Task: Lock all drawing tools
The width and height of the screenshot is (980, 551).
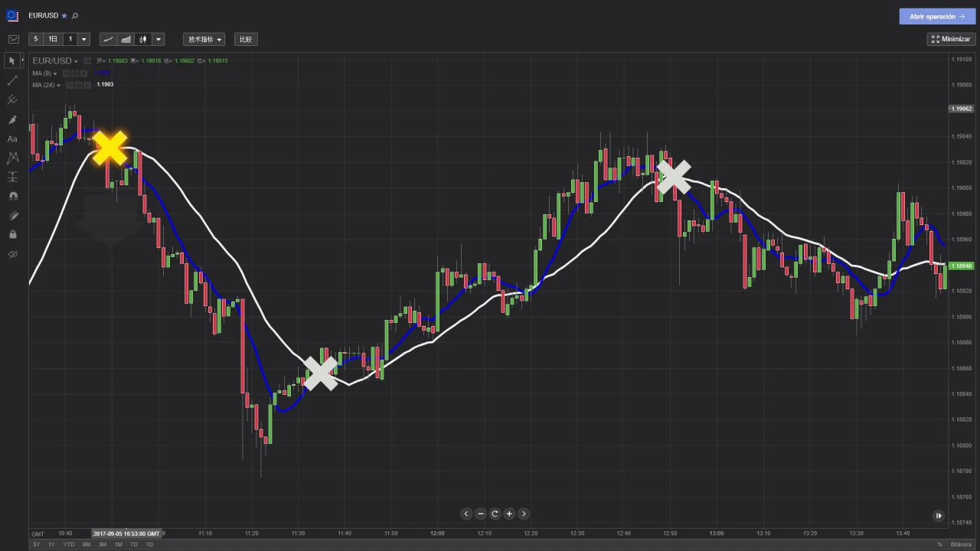Action: click(x=12, y=234)
